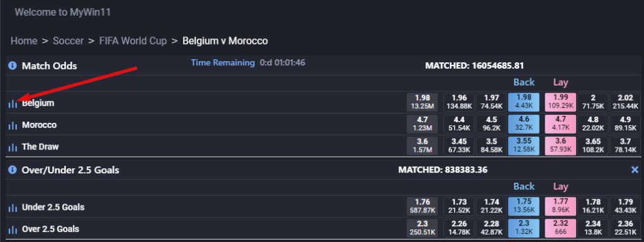Select Belgium 2.02 lay odds cell

625,102
